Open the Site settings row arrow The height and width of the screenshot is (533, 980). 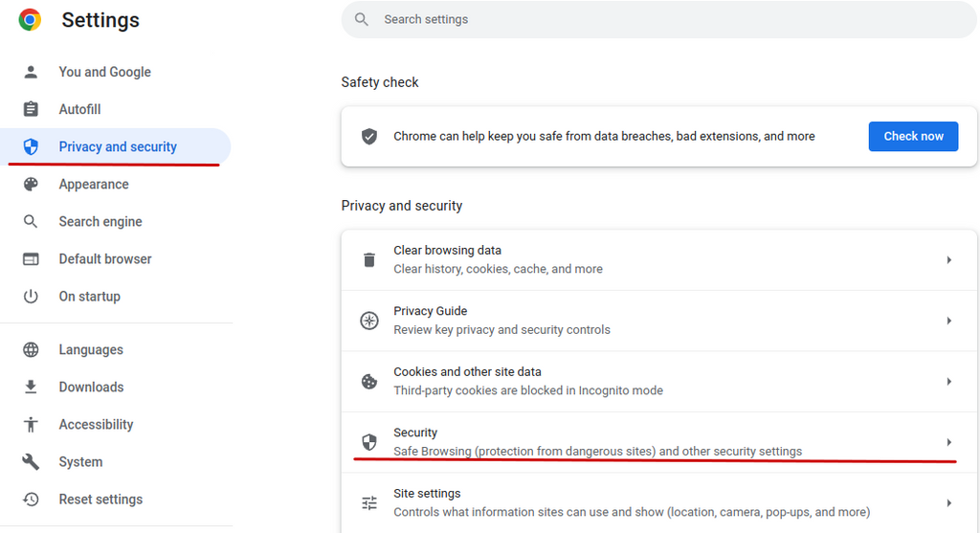(x=948, y=503)
